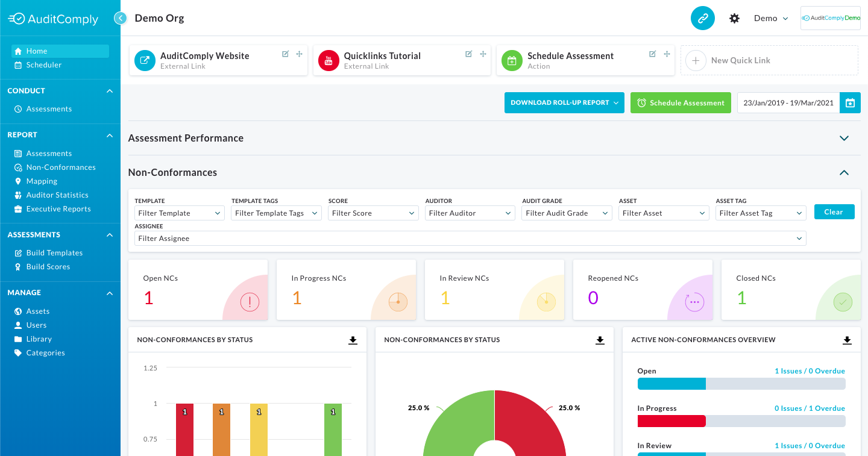This screenshot has width=868, height=456.
Task: Go to Home in sidebar
Action: point(60,51)
